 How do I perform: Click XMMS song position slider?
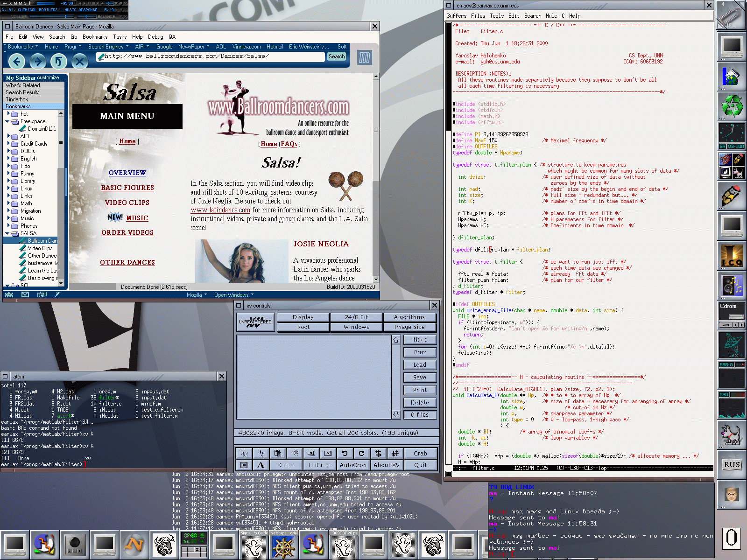pyautogui.click(x=110, y=3)
